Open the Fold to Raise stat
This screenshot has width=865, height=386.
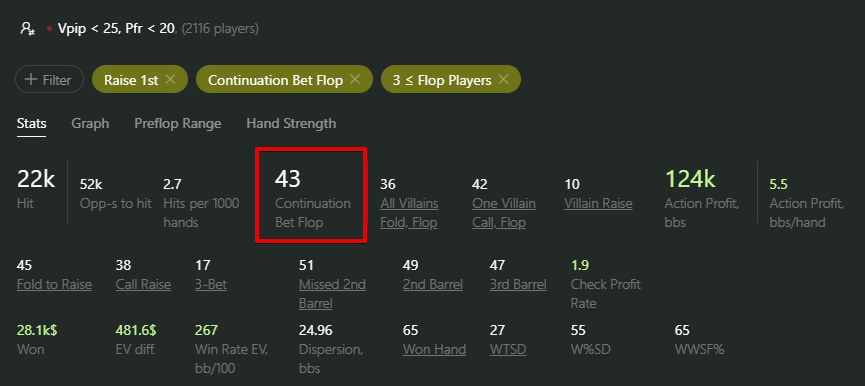[x=54, y=285]
